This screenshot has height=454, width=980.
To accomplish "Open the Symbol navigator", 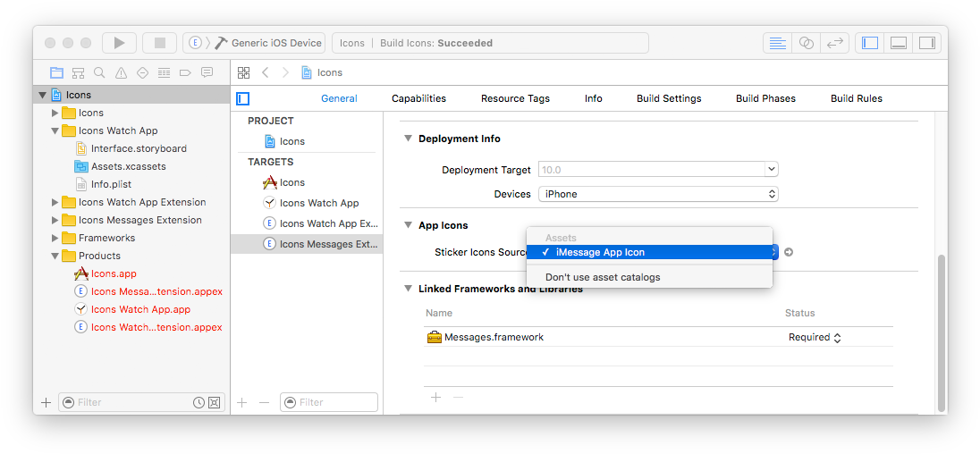I will click(x=78, y=73).
